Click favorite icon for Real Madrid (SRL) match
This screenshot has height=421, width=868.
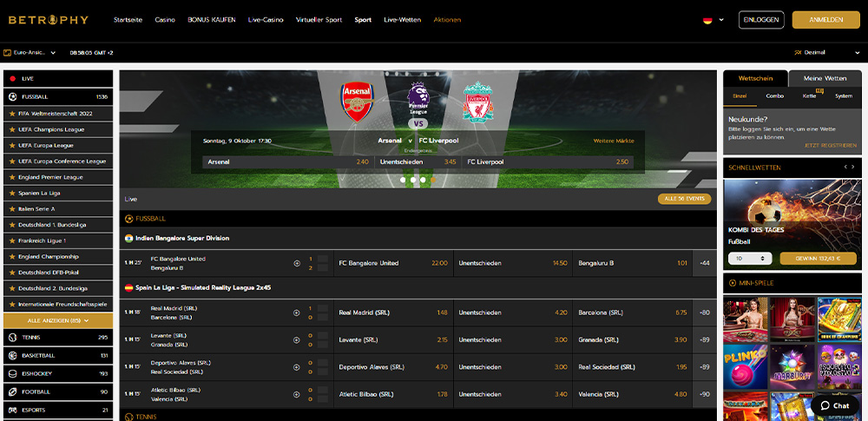click(x=297, y=313)
